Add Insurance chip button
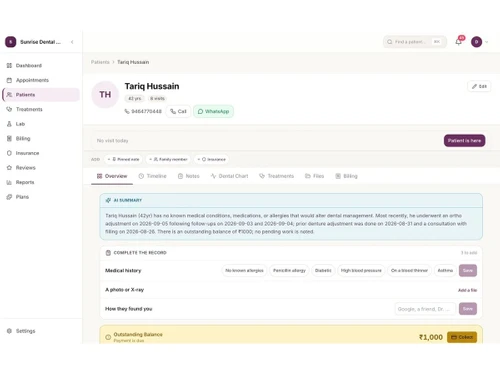Screen dimensions: 500x375 [211, 159]
